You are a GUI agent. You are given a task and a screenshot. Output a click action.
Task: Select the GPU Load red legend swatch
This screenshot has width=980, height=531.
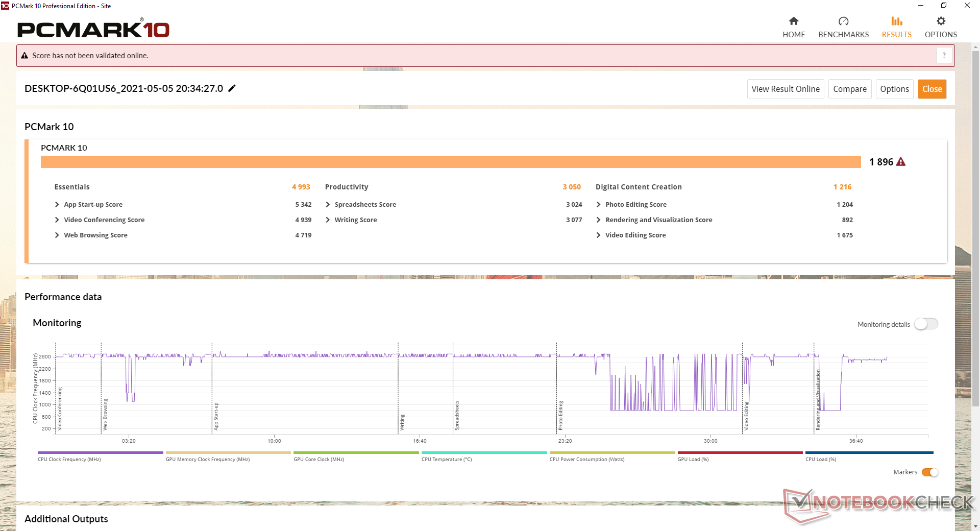[x=740, y=452]
